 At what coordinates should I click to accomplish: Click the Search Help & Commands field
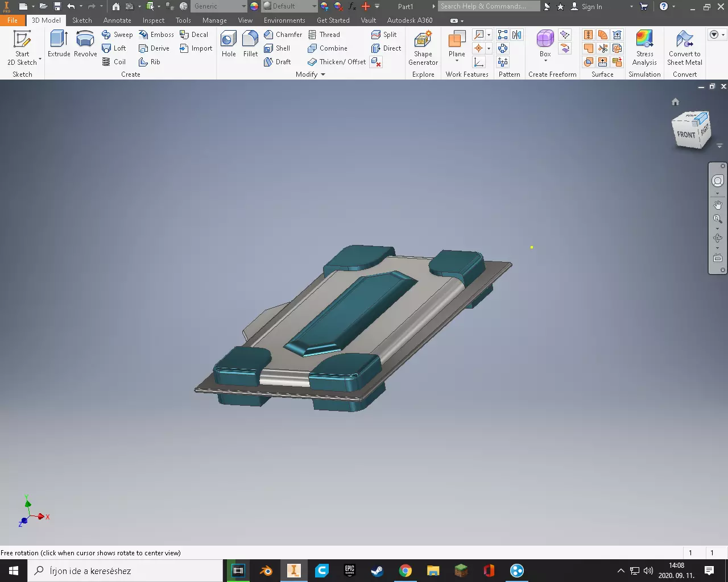tap(489, 6)
